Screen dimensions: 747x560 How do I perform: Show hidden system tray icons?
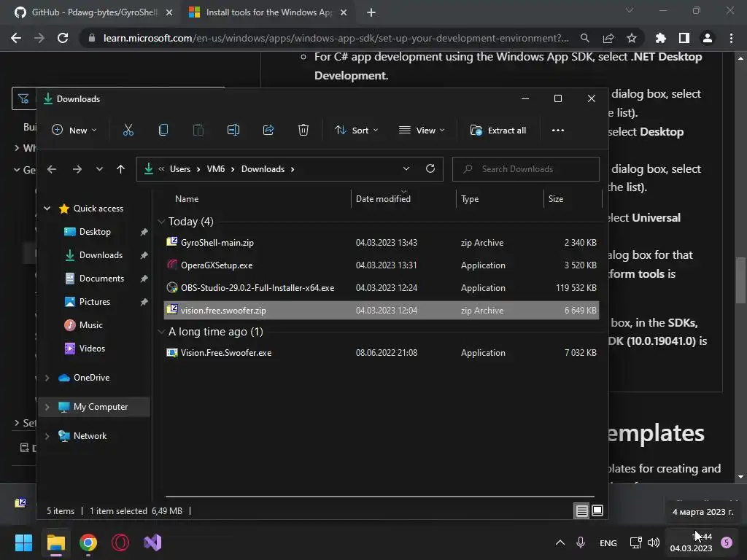[x=560, y=542]
